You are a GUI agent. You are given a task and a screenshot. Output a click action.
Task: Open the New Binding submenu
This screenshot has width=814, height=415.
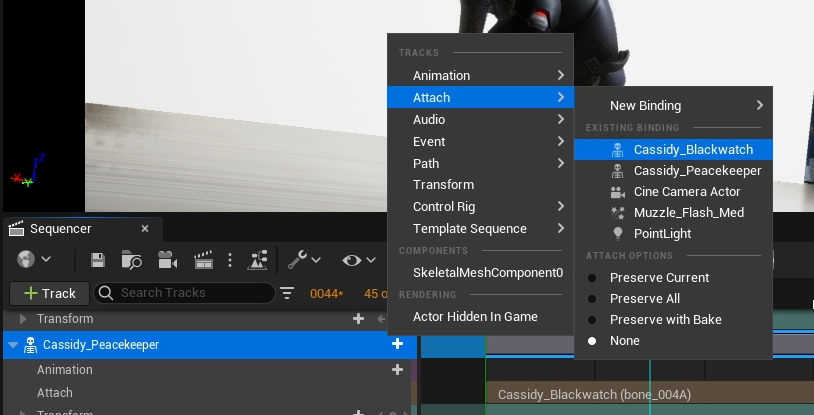(673, 105)
